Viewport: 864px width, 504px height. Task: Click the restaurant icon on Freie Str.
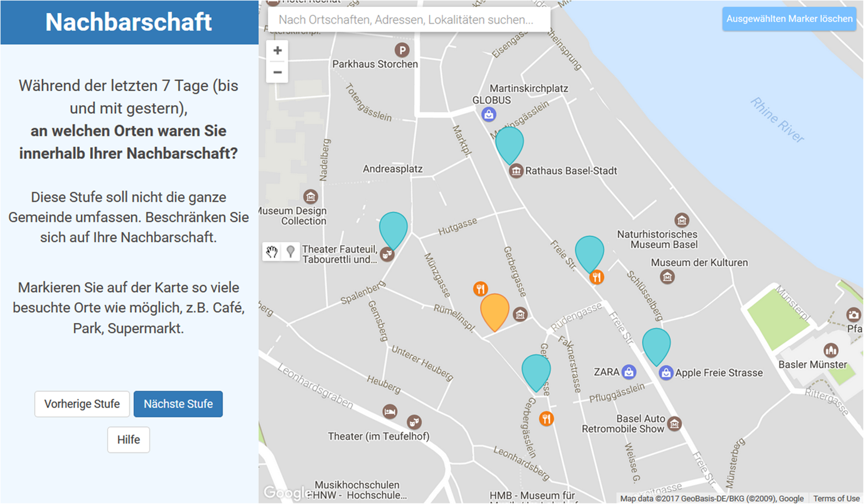pos(597,278)
